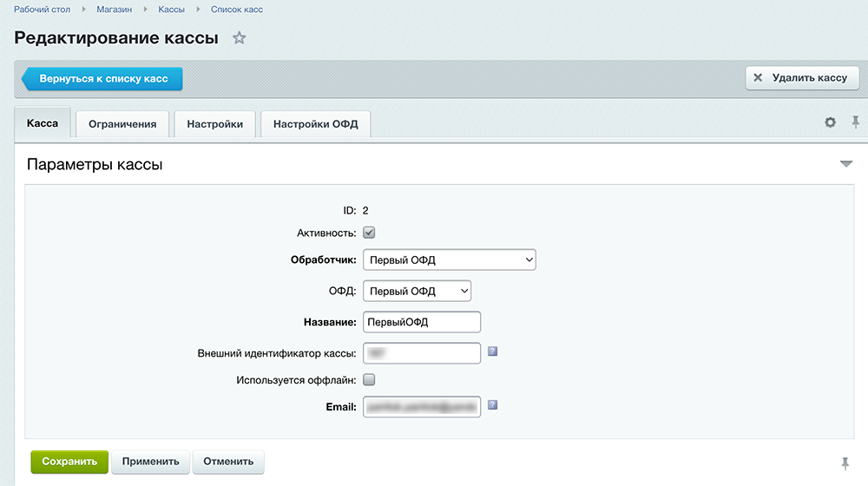
Task: Click the Название input field
Action: (x=421, y=322)
